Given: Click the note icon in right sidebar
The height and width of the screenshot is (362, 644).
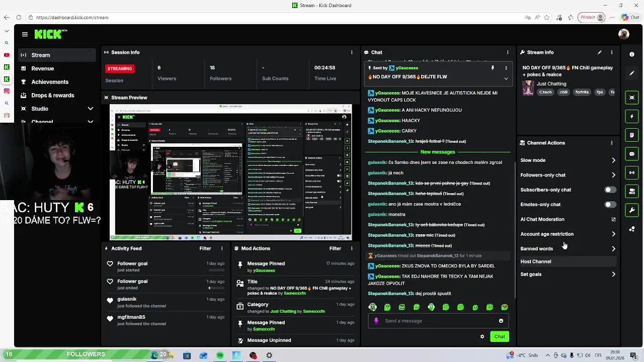Looking at the screenshot, I should pos(632,135).
